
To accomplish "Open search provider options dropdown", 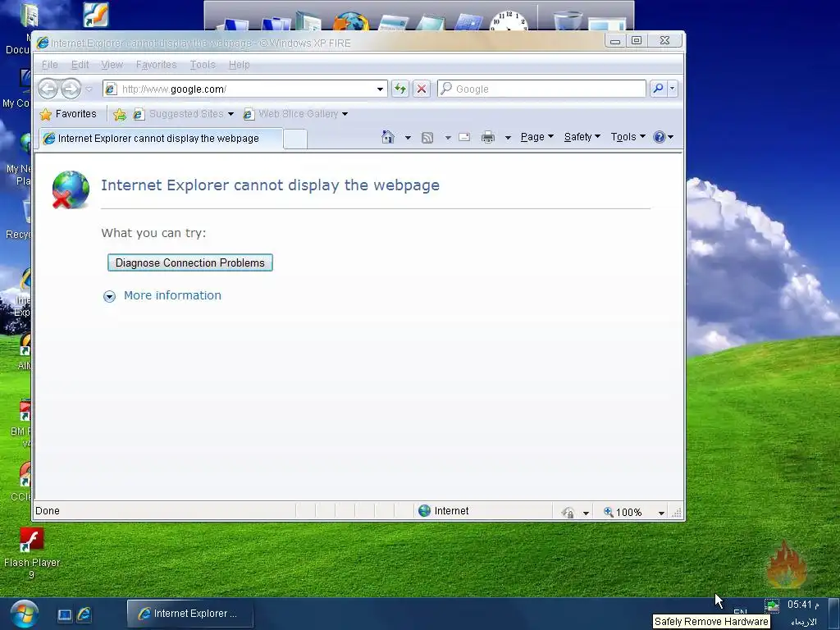I will click(x=673, y=89).
